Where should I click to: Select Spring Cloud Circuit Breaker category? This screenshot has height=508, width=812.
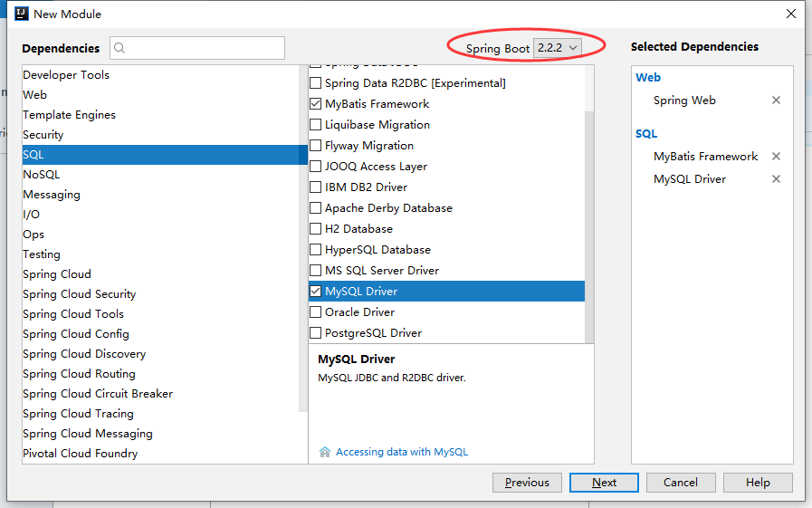pos(160,394)
